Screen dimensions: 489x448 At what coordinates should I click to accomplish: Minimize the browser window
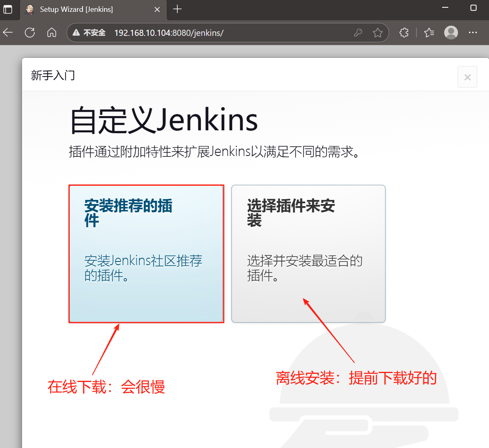click(x=445, y=8)
